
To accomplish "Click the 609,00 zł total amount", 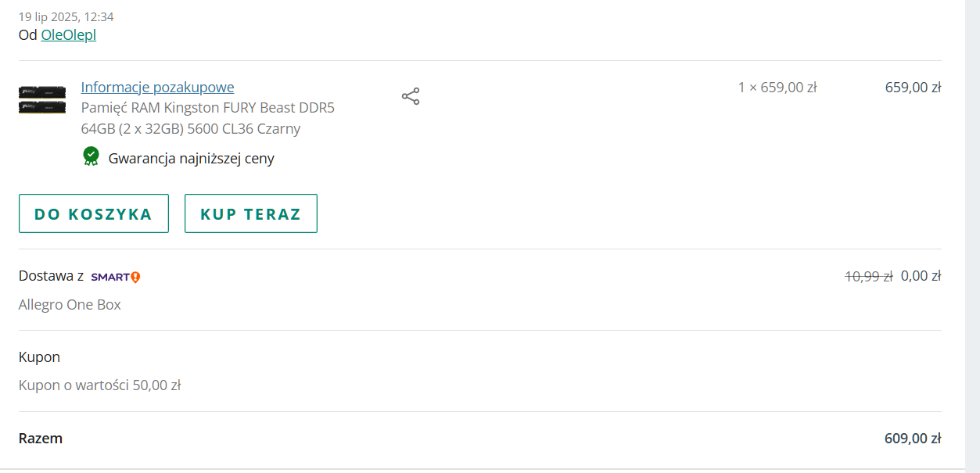I will [x=912, y=439].
